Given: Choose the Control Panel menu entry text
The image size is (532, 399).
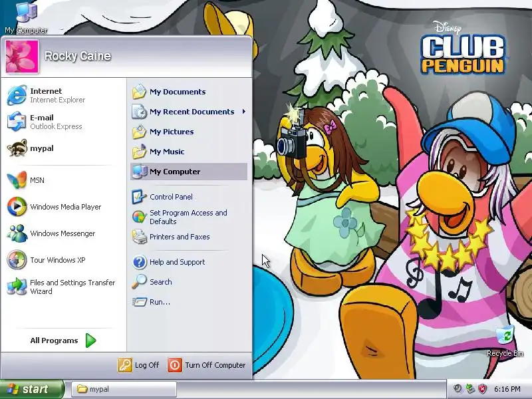Looking at the screenshot, I should coord(171,197).
